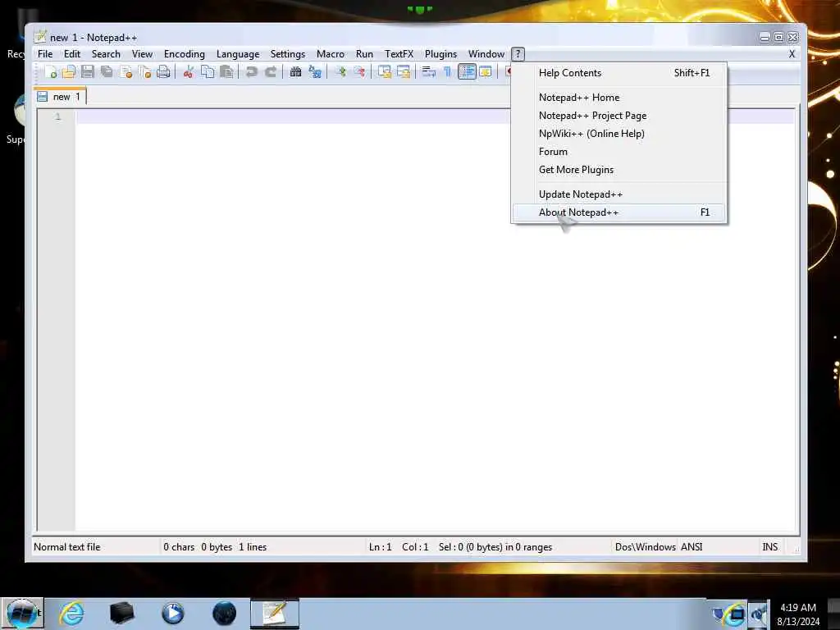Click into the empty editor text area
This screenshot has width=840, height=630.
[434, 322]
